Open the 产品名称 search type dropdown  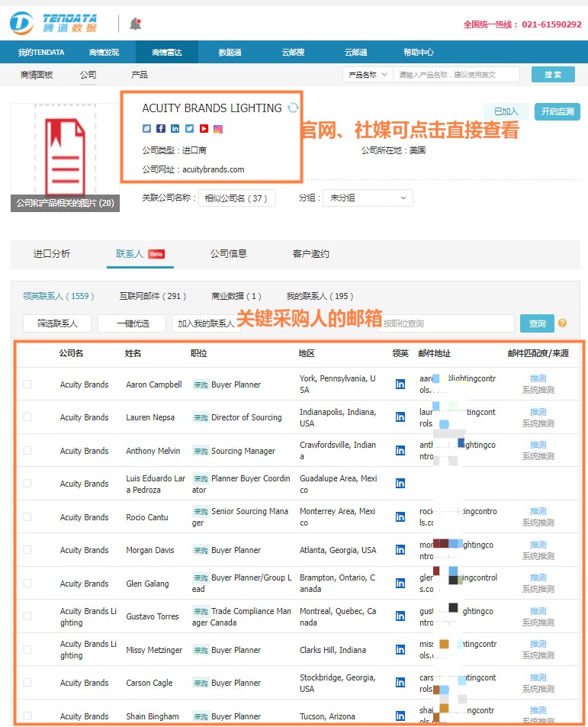[x=368, y=74]
